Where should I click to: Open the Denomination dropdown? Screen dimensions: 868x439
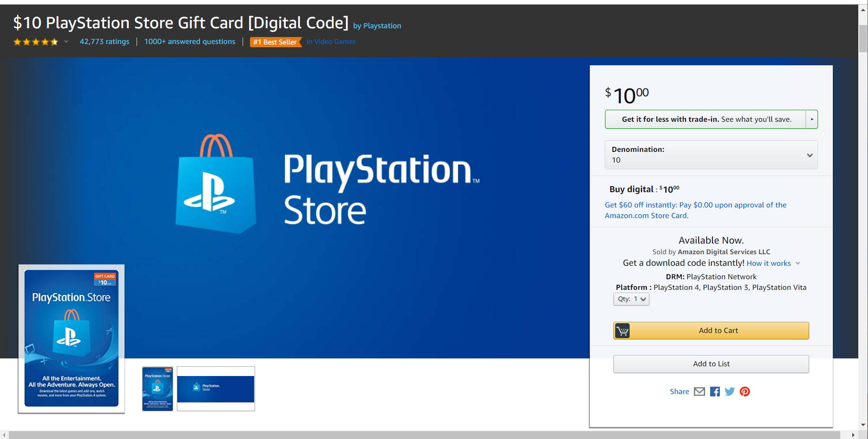pos(711,155)
